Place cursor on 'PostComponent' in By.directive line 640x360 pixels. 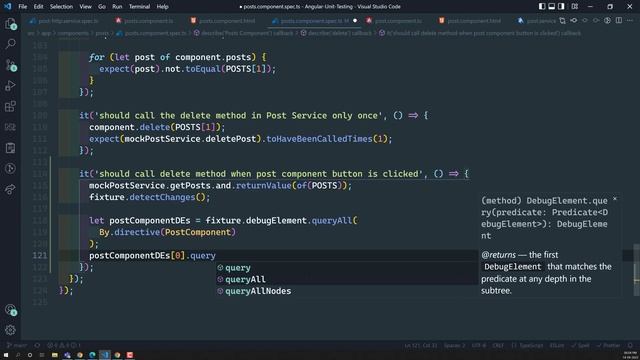click(198, 232)
